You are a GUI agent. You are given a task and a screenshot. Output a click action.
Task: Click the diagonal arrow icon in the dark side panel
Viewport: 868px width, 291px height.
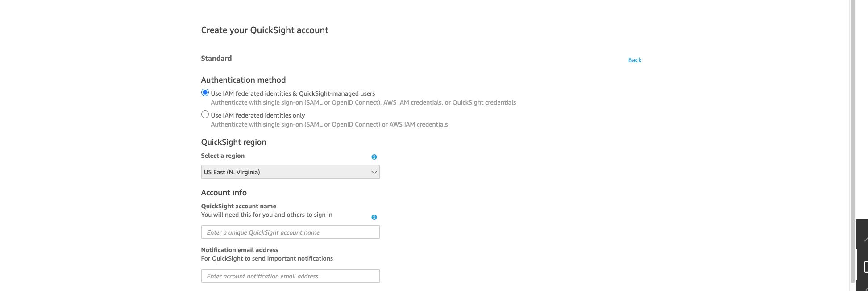866,239
